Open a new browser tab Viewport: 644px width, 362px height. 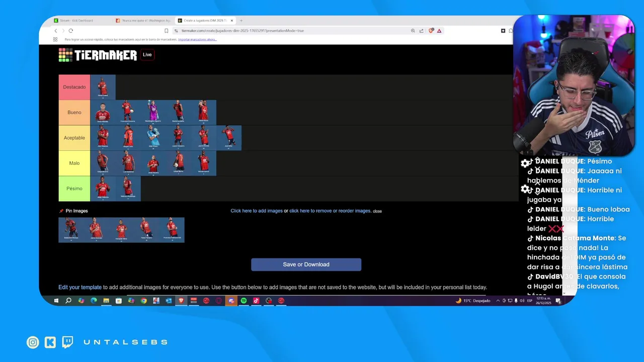[241, 21]
